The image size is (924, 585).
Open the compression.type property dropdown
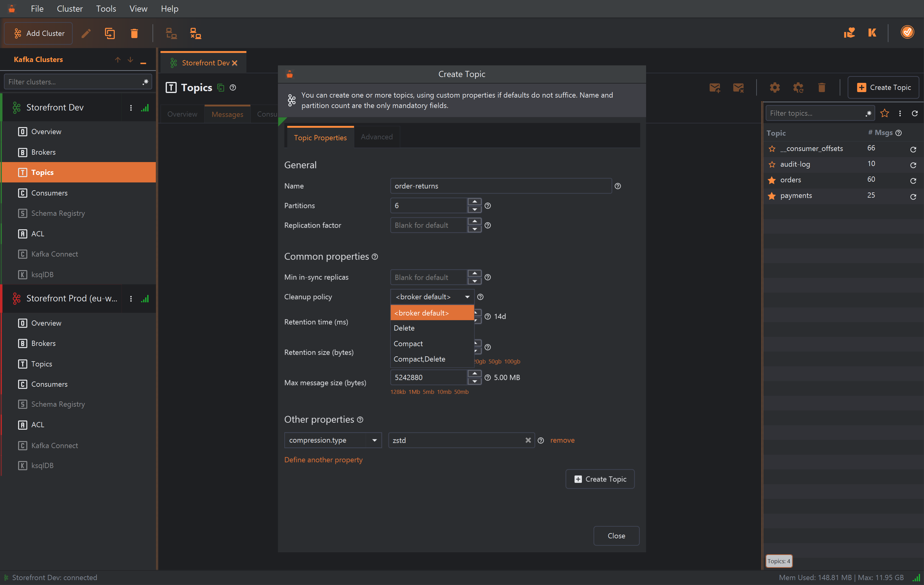click(333, 440)
